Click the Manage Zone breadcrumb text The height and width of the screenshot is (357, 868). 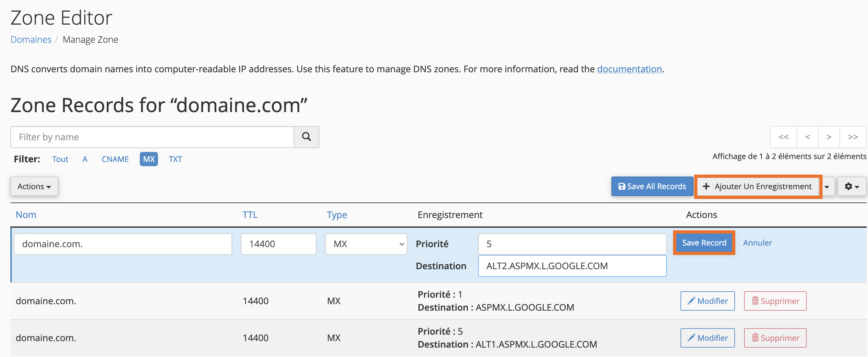click(x=90, y=40)
